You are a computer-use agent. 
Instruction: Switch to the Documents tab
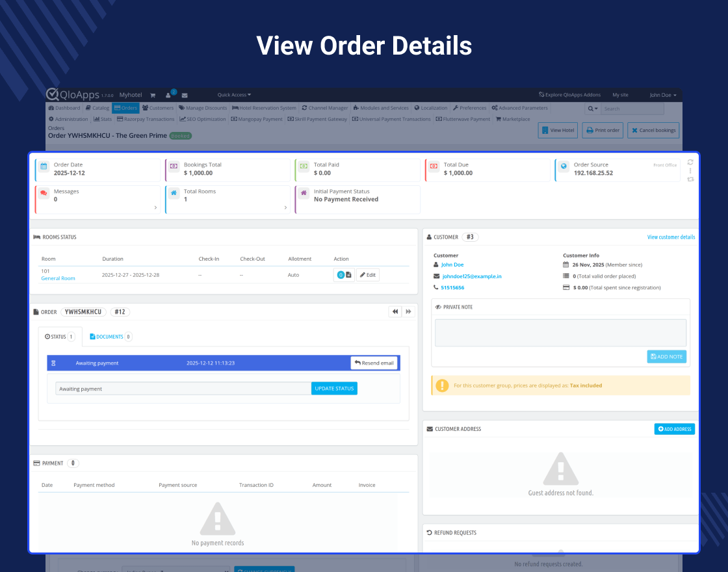[110, 337]
